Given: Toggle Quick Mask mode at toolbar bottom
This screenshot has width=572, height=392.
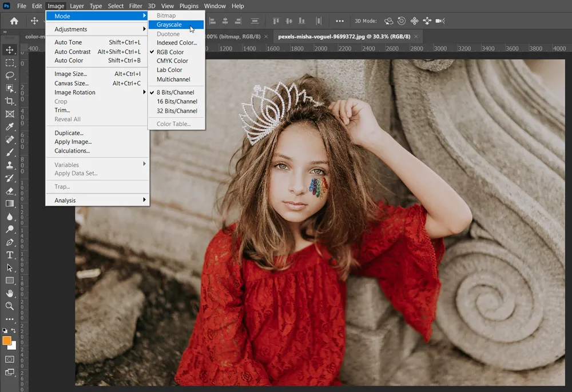Looking at the screenshot, I should point(9,358).
